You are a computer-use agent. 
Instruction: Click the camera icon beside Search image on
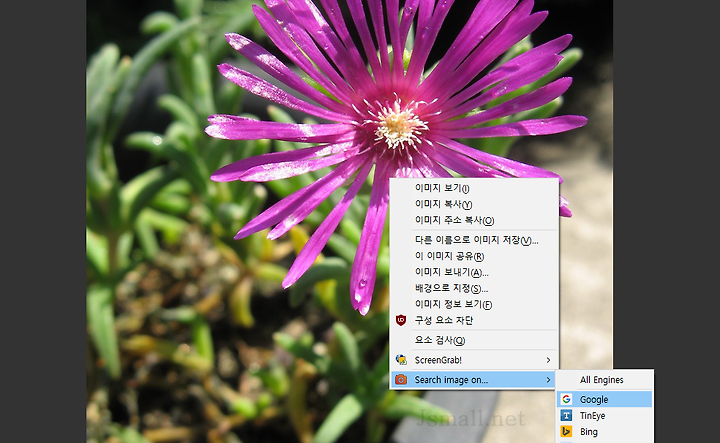tap(401, 380)
